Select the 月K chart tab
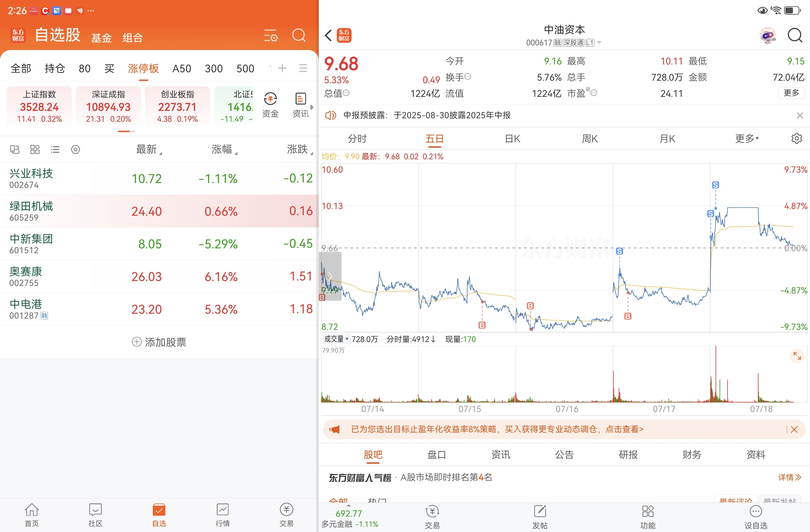The width and height of the screenshot is (810, 532). pos(667,138)
